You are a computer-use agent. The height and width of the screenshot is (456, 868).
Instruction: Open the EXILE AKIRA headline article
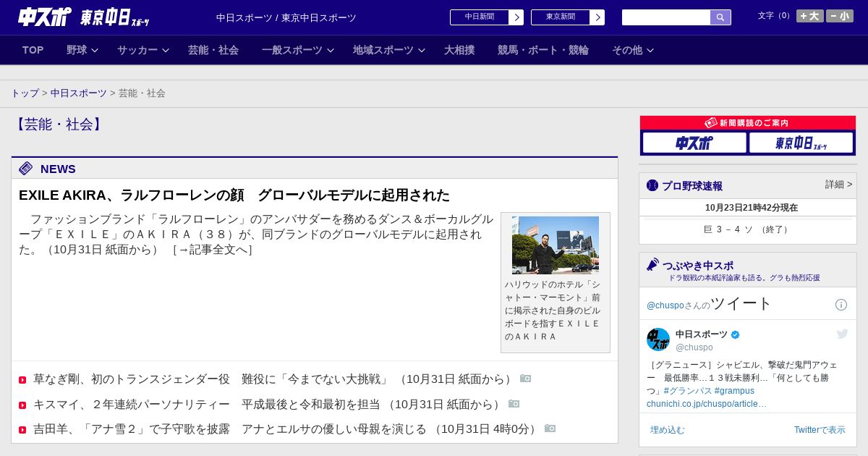click(234, 195)
